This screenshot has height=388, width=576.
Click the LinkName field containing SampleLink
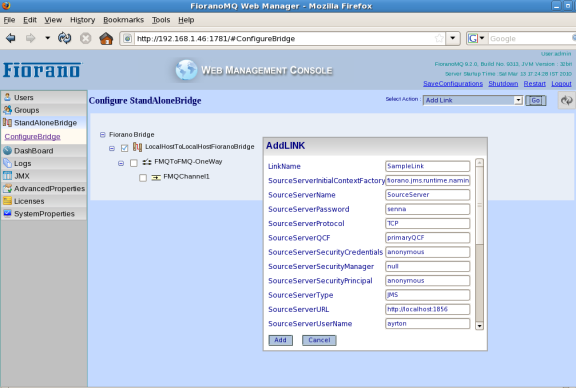pyautogui.click(x=428, y=166)
